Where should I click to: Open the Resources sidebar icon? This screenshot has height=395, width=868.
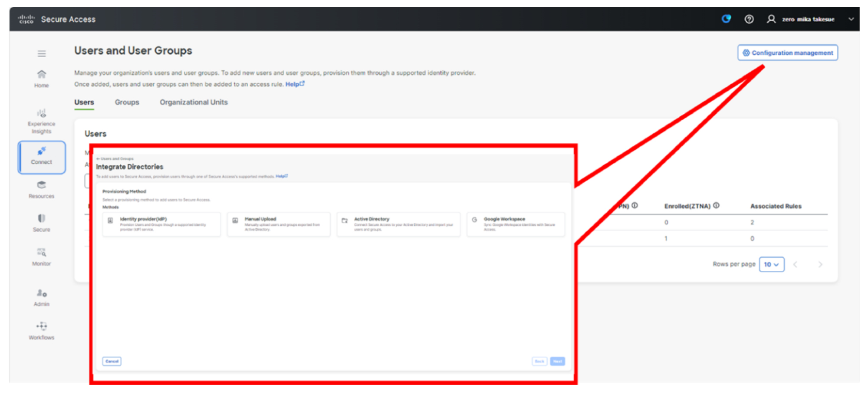click(x=41, y=190)
